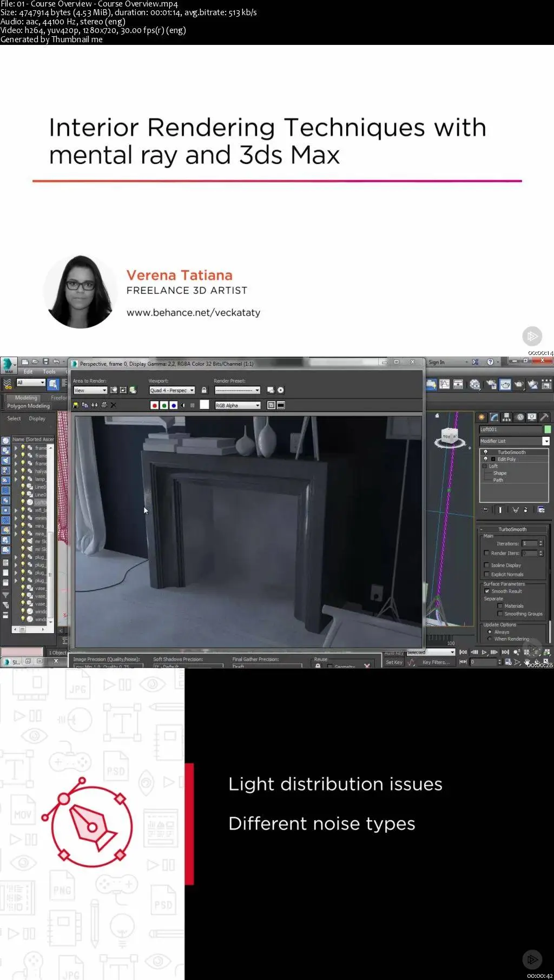
Task: Open the Area to Render dropdown
Action: tap(90, 390)
